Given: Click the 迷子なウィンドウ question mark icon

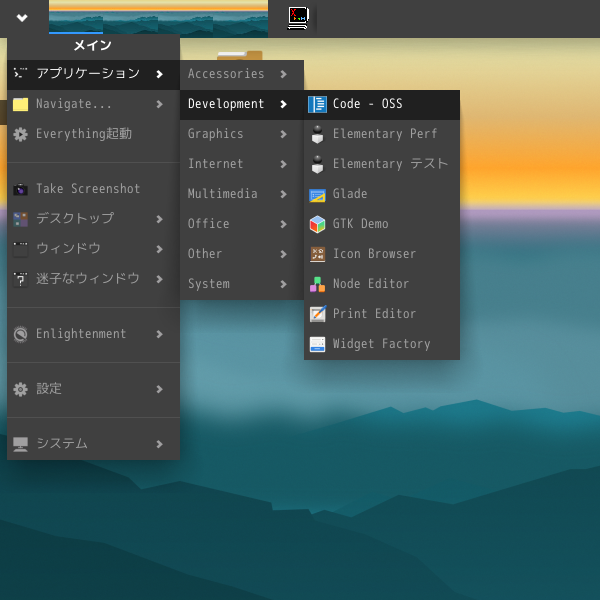Looking at the screenshot, I should tap(20, 279).
